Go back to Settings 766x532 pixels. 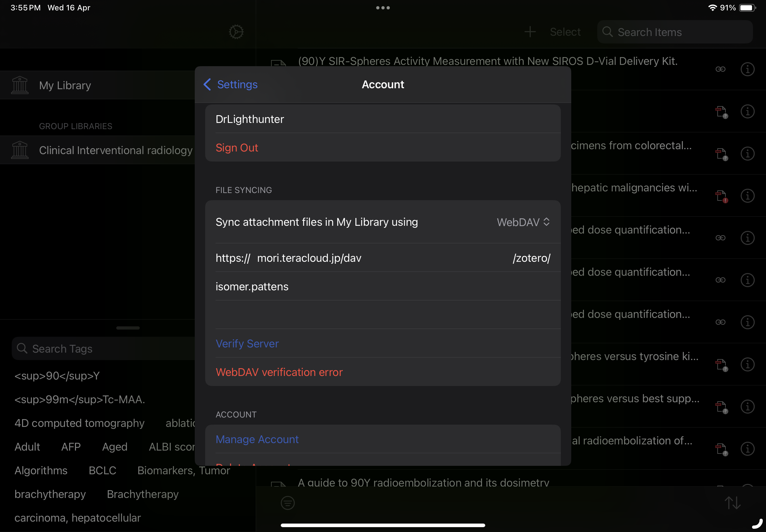pos(231,85)
